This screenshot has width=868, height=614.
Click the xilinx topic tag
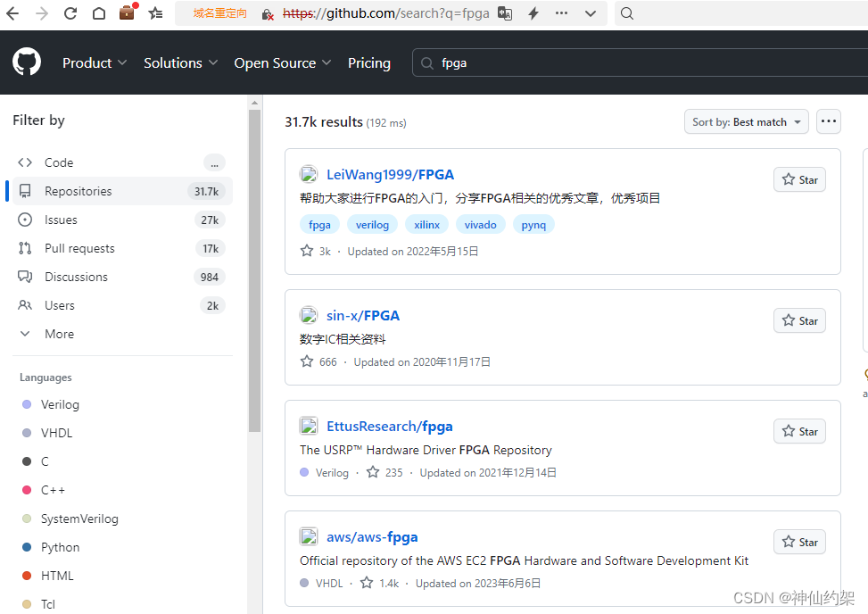426,225
